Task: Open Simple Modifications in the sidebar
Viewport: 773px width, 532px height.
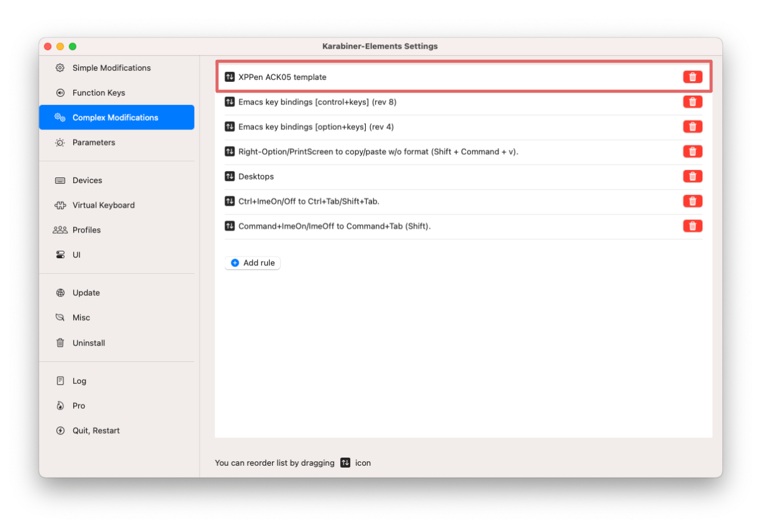Action: tap(116, 68)
